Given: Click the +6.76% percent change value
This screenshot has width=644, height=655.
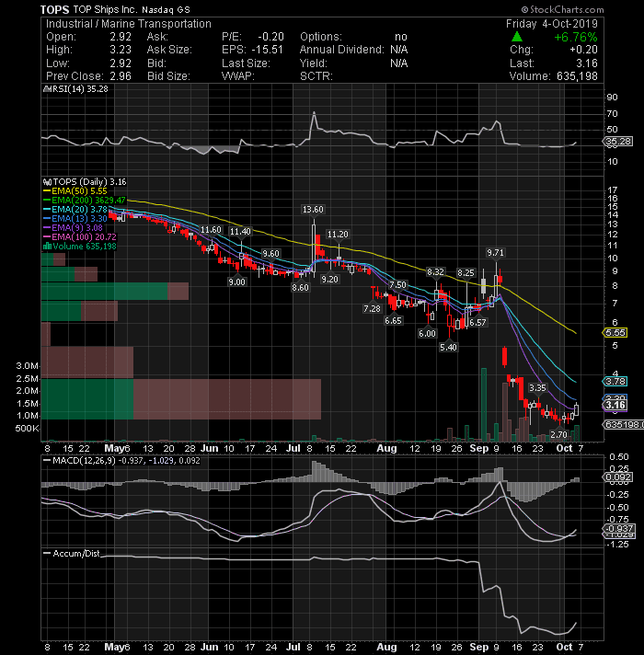Looking at the screenshot, I should pos(575,37).
